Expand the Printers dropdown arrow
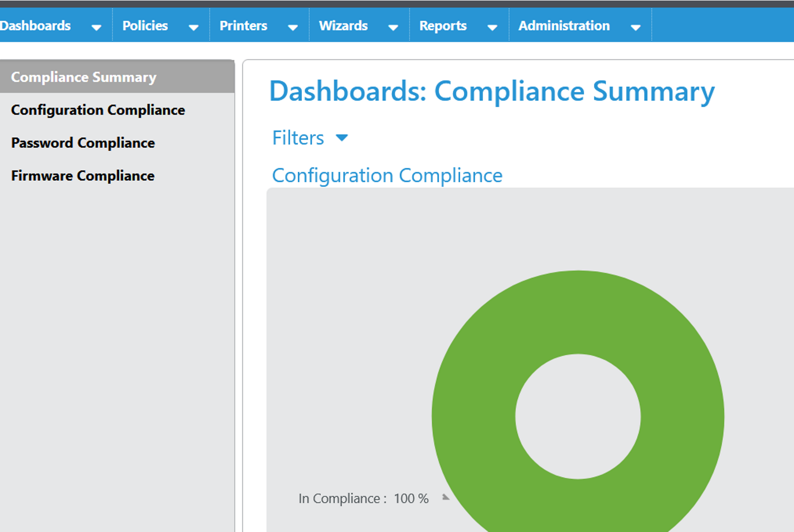Viewport: 794px width, 532px height. [293, 27]
